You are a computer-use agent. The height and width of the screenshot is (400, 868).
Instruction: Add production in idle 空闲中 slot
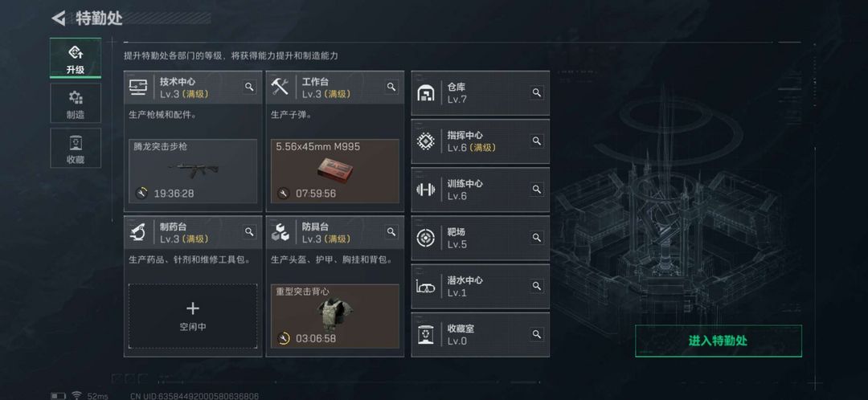click(x=193, y=316)
